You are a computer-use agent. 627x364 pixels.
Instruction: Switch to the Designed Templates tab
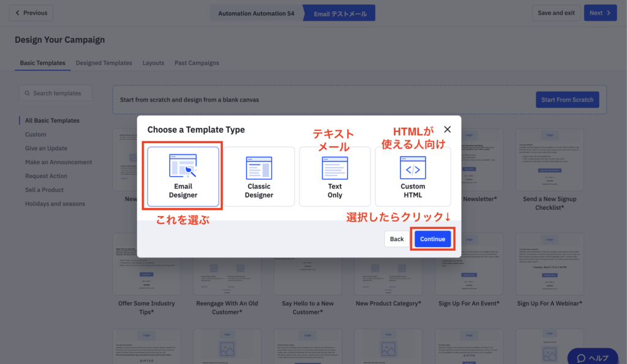point(104,63)
